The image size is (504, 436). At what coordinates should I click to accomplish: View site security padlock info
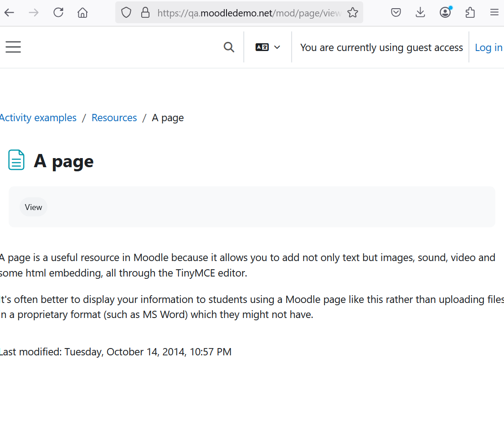point(145,13)
